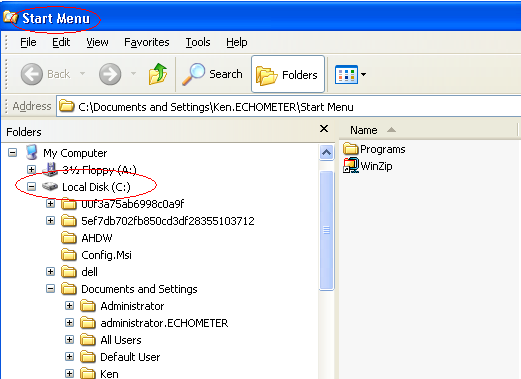Expand the Administrator folder

(x=69, y=306)
